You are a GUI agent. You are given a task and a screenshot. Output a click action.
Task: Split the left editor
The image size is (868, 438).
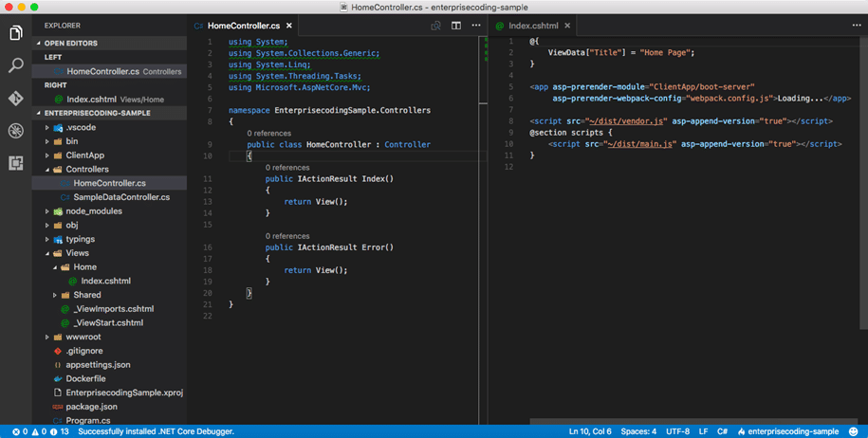click(x=456, y=26)
